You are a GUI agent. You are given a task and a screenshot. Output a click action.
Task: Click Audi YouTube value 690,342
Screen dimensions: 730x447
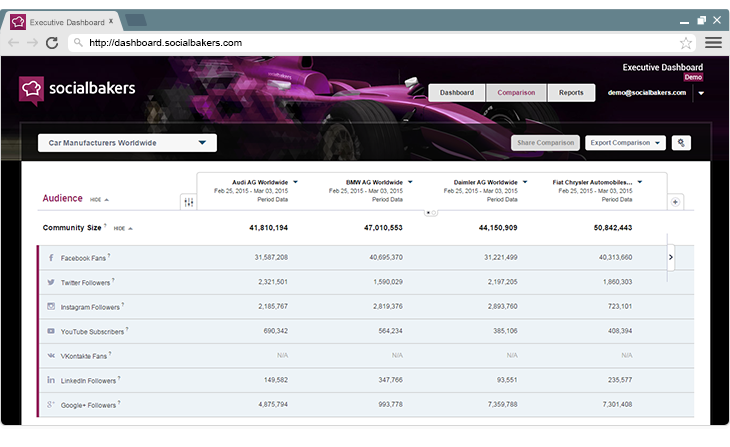pyautogui.click(x=276, y=331)
